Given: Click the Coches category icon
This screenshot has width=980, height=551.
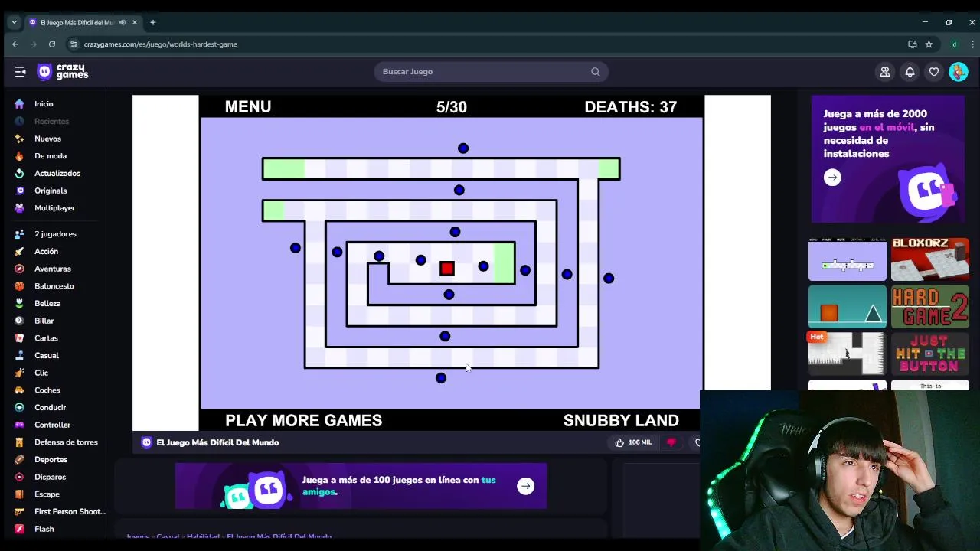Looking at the screenshot, I should (19, 390).
